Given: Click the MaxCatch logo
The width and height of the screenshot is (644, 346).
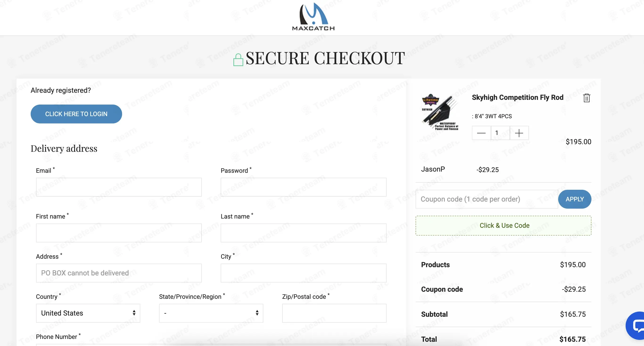Looking at the screenshot, I should 313,17.
